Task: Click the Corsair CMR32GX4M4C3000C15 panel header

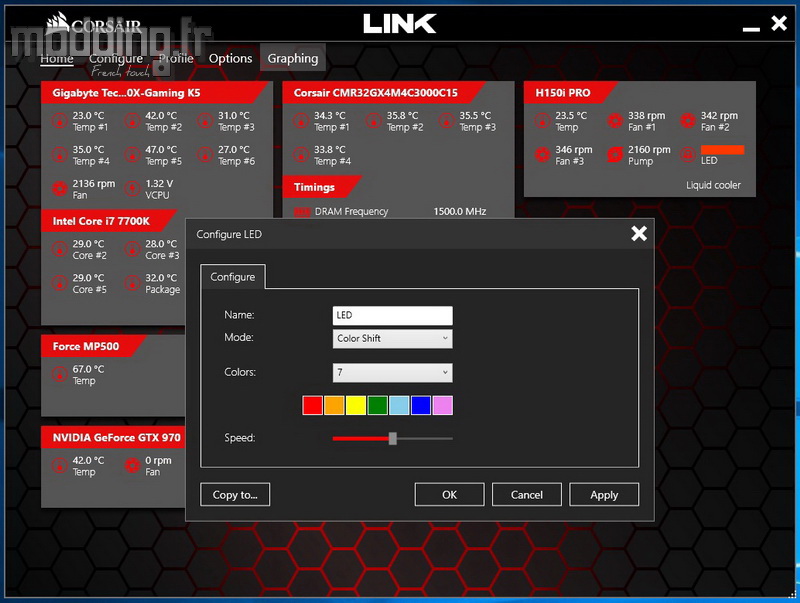Action: pos(383,93)
